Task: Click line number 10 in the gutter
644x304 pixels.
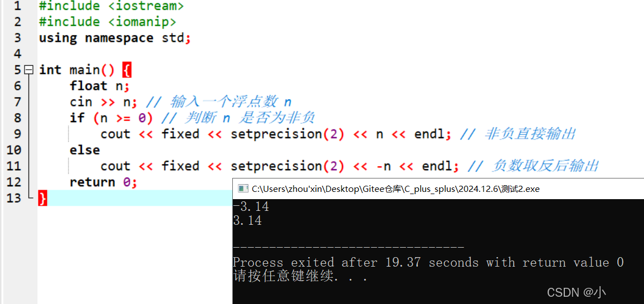Action: 13,150
